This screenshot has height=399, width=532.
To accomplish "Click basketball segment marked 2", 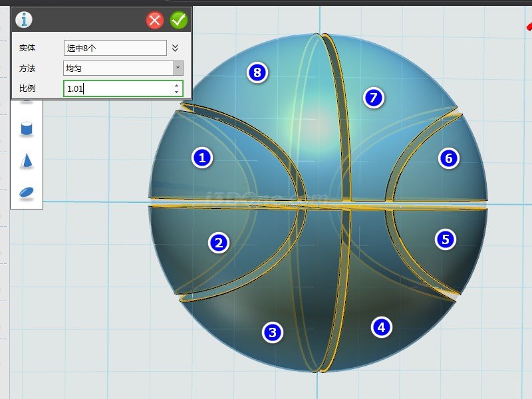I will 218,243.
